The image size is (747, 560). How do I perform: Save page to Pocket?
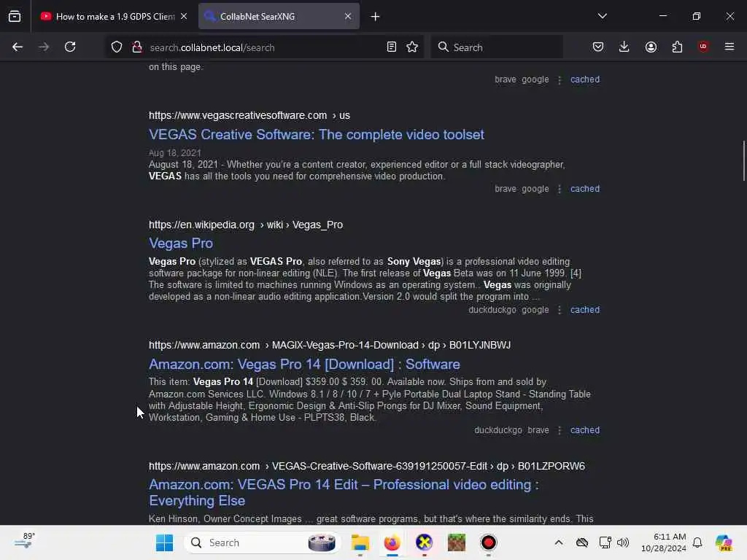pyautogui.click(x=598, y=47)
